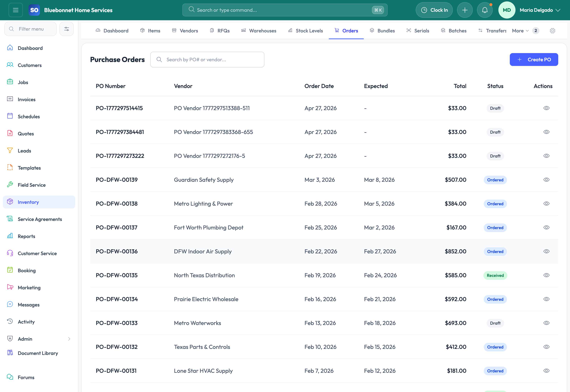View PO-DFW-00138 with the eye icon

click(x=546, y=204)
